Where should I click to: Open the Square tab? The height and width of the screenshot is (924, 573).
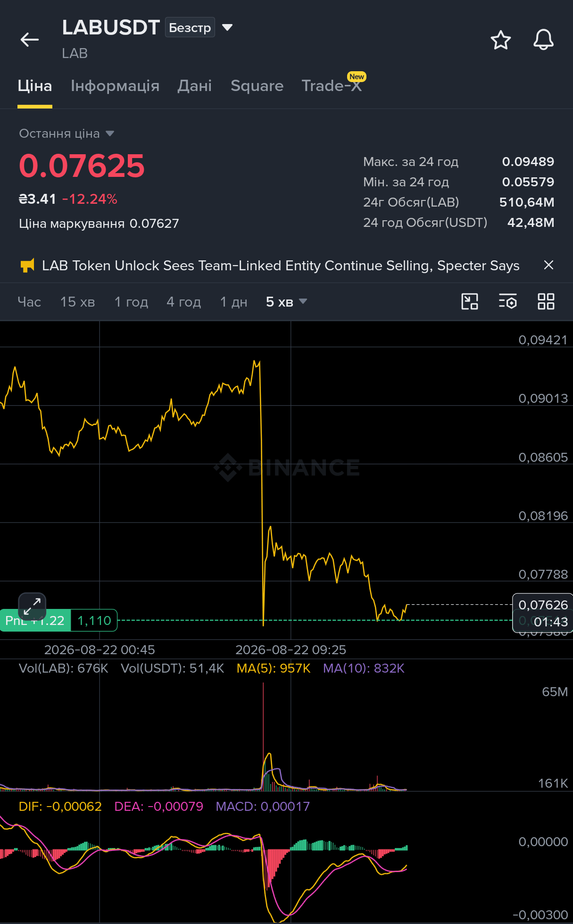click(257, 86)
